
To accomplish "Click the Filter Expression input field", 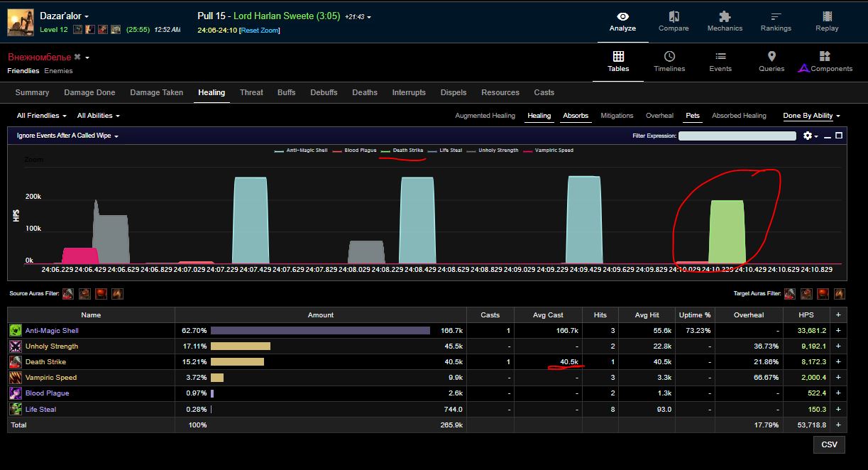I will (x=737, y=136).
